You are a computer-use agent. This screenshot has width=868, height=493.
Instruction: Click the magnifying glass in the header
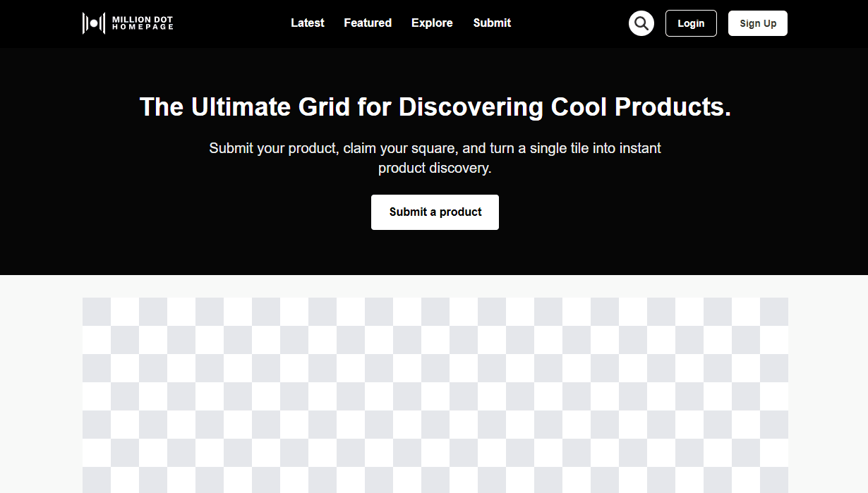pos(641,23)
